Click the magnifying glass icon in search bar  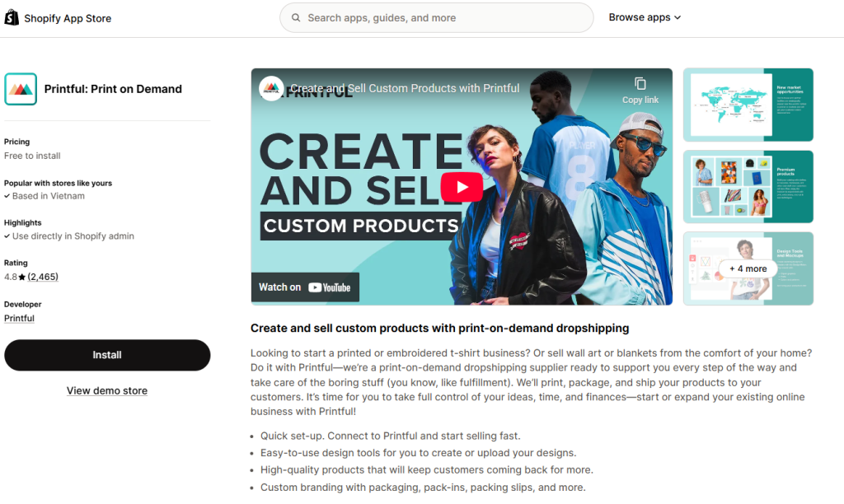point(296,16)
